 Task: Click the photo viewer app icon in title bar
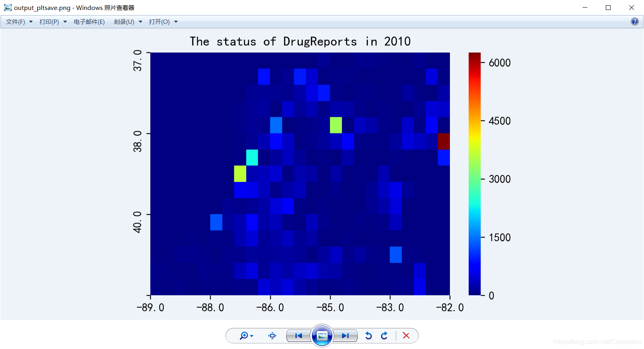(8, 8)
